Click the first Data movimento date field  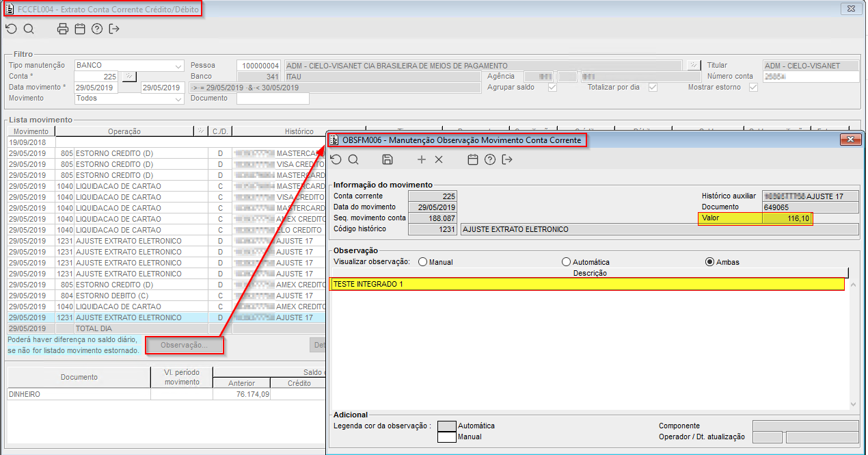96,88
